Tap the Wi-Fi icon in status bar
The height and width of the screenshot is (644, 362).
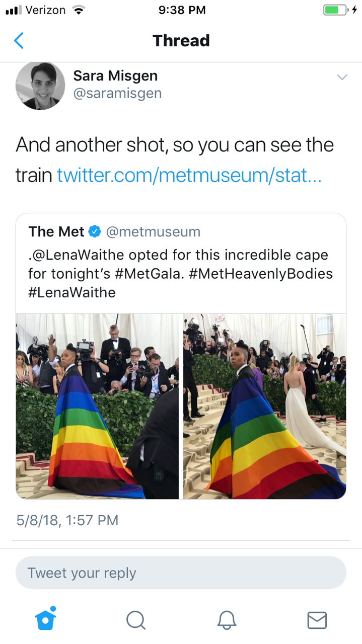pos(78,10)
